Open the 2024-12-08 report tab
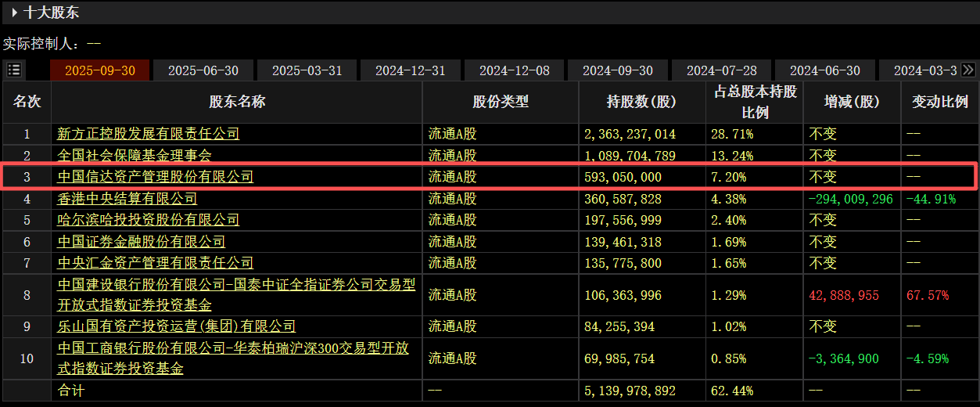This screenshot has width=980, height=407. 515,70
